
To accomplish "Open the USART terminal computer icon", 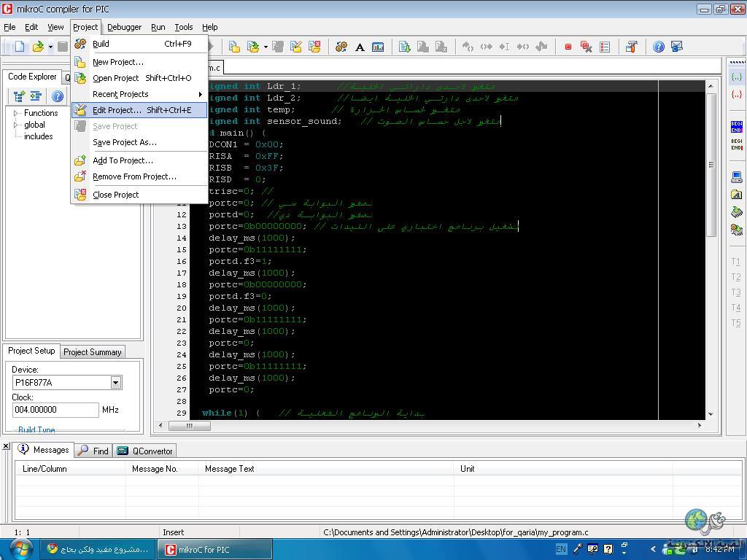I will click(x=737, y=177).
